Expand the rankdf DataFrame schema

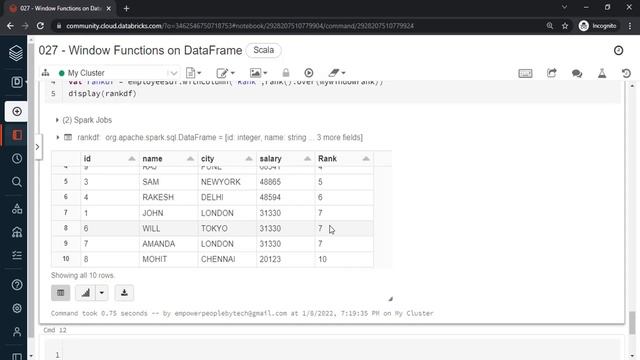pos(58,138)
